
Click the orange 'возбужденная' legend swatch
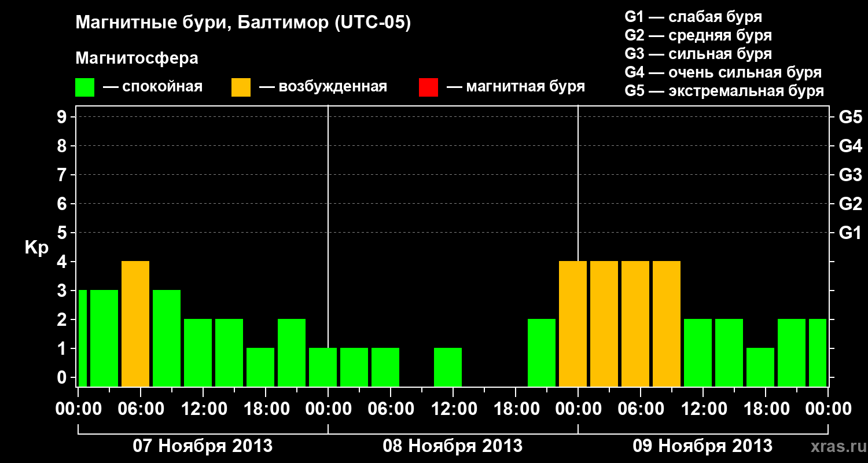[x=241, y=87]
